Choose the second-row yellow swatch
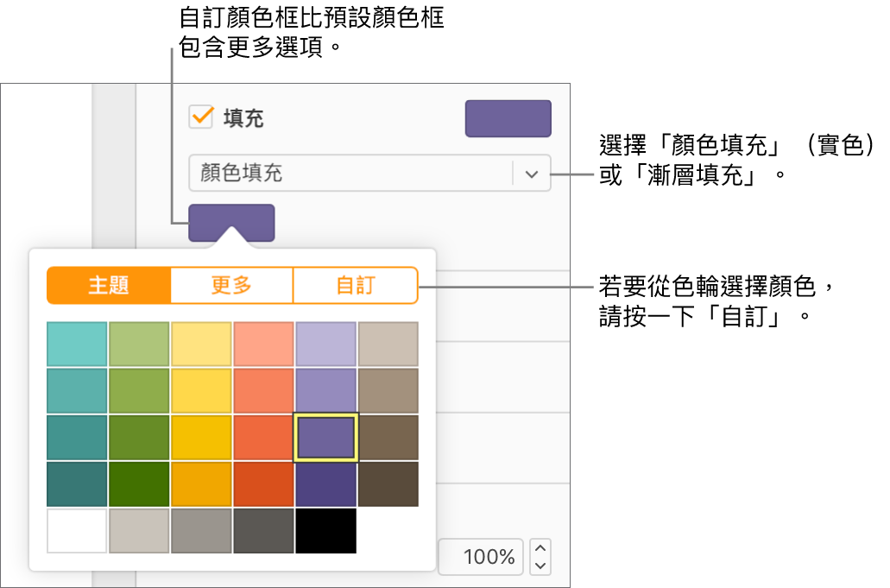This screenshot has height=588, width=890. coord(201,390)
